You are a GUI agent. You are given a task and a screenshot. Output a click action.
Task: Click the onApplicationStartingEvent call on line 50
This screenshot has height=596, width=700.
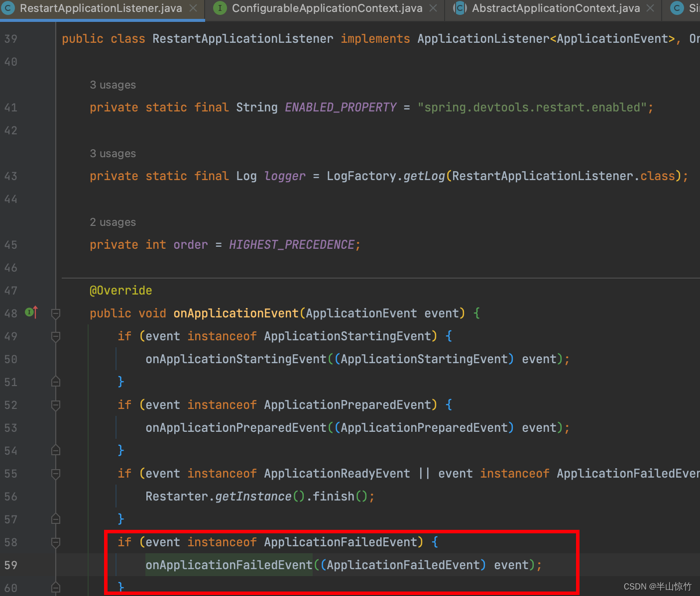point(236,359)
